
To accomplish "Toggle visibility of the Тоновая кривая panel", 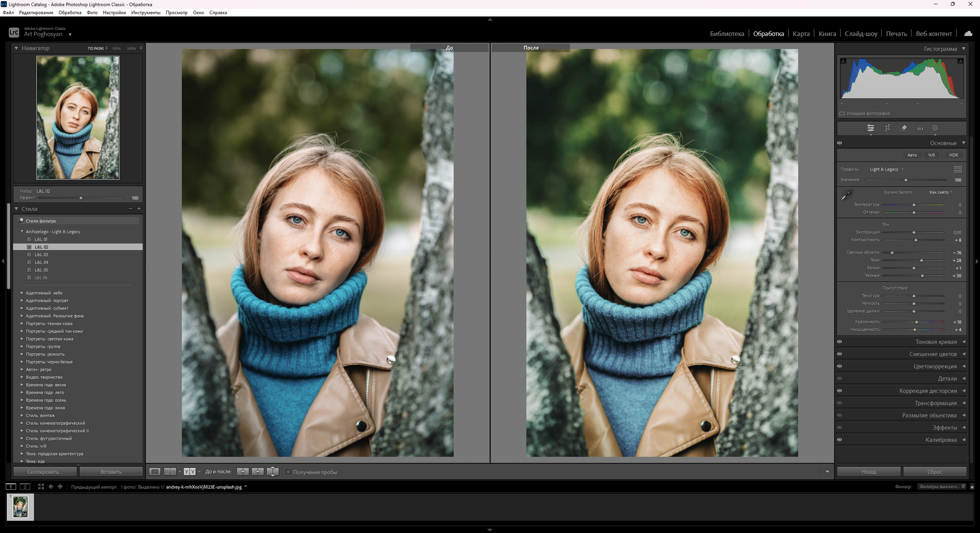I will (x=839, y=342).
